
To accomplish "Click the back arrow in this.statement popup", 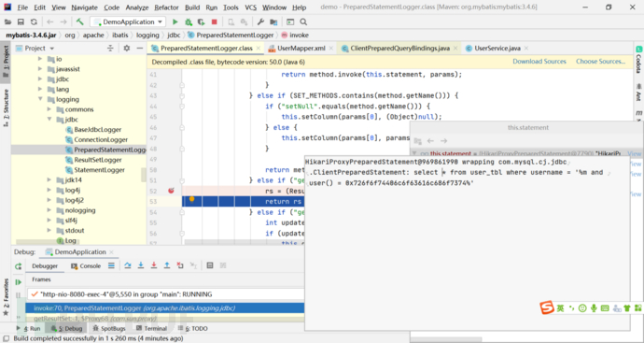I will tap(430, 140).
